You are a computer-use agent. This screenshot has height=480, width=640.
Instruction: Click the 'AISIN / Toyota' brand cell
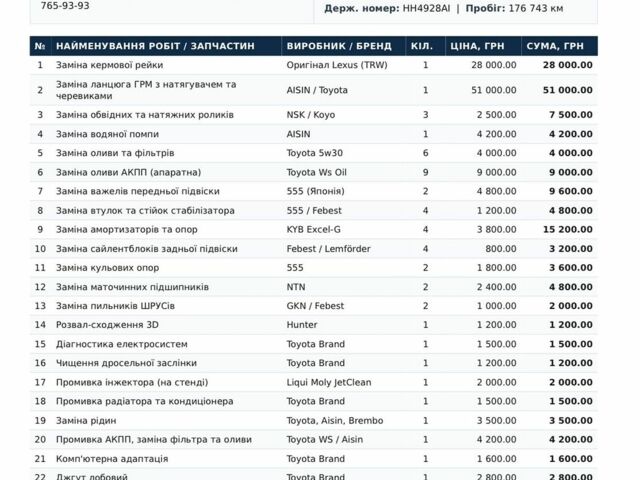coord(317,90)
